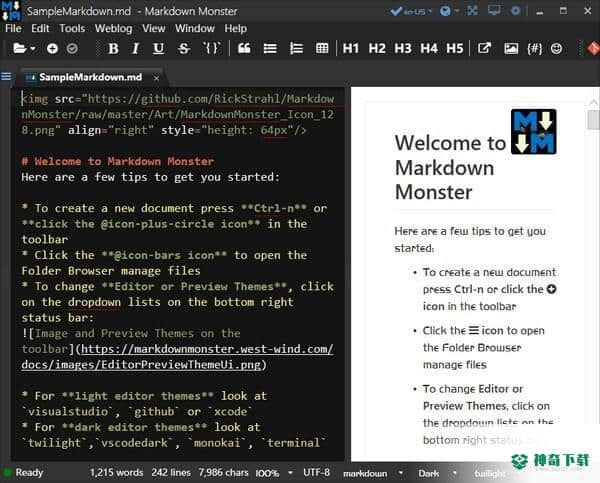The image size is (600, 483).
Task: Apply underline formatting
Action: pos(158,49)
